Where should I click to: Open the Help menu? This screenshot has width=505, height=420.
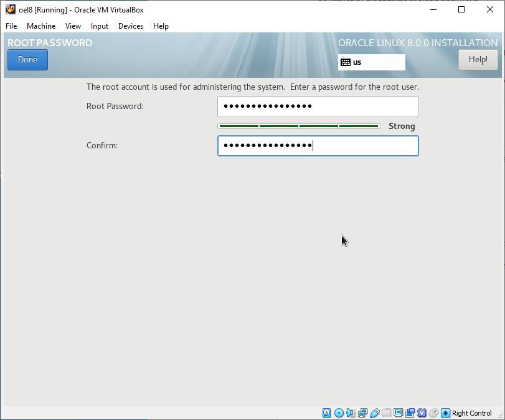(x=161, y=26)
